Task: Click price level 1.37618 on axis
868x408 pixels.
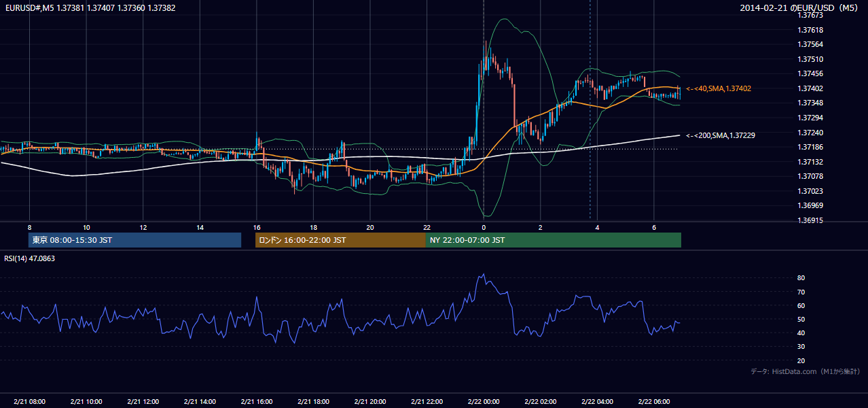Action: (x=811, y=30)
